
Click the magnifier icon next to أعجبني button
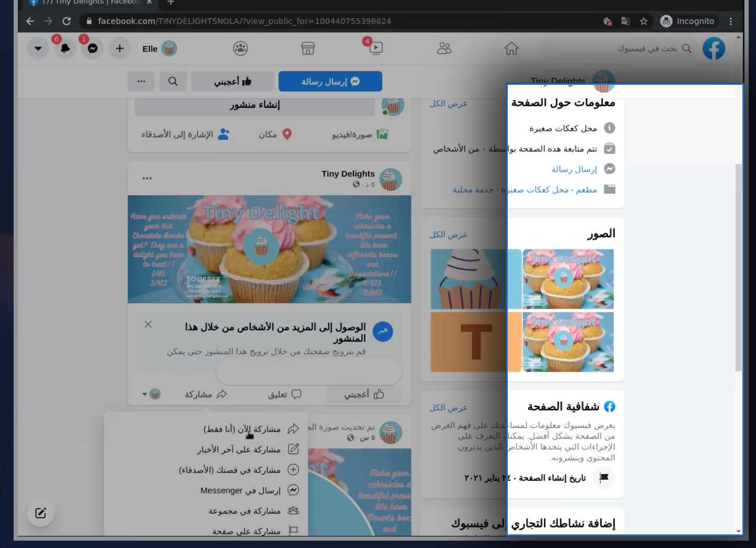(x=173, y=81)
